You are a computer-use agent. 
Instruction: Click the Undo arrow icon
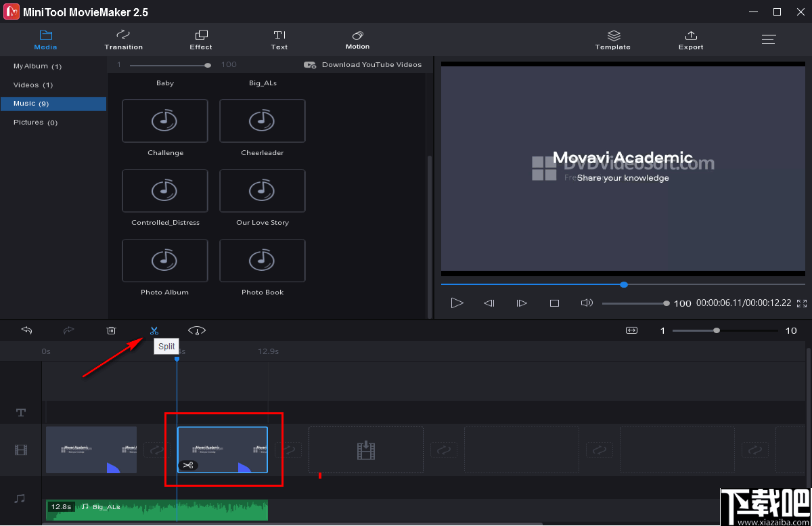[x=26, y=330]
